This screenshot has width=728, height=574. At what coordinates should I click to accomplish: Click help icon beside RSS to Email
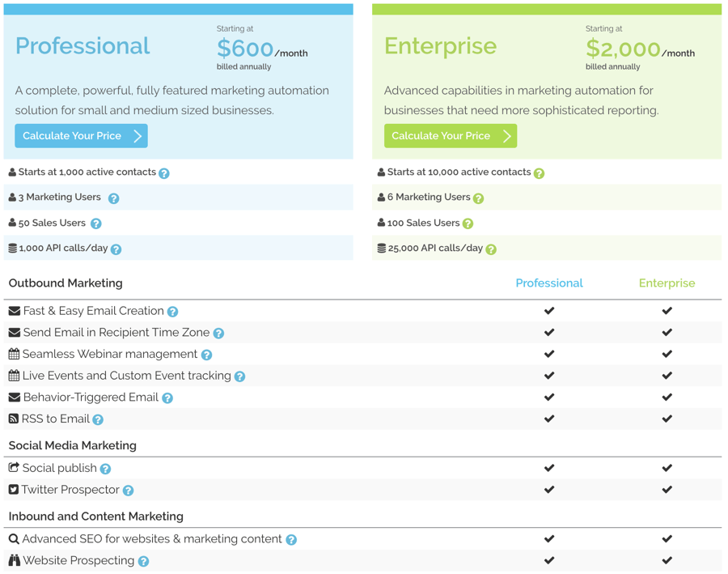(98, 419)
